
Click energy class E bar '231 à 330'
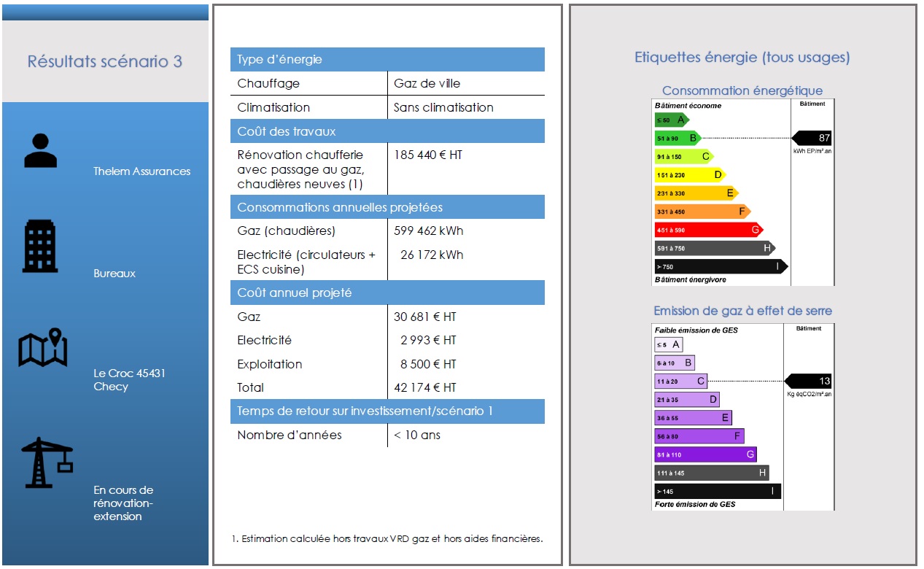click(x=696, y=193)
